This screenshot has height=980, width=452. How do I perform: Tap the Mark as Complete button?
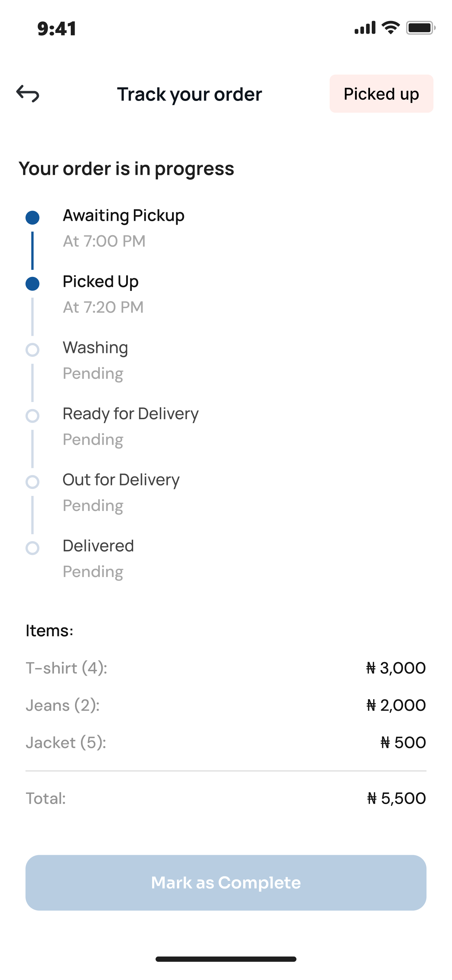[226, 883]
